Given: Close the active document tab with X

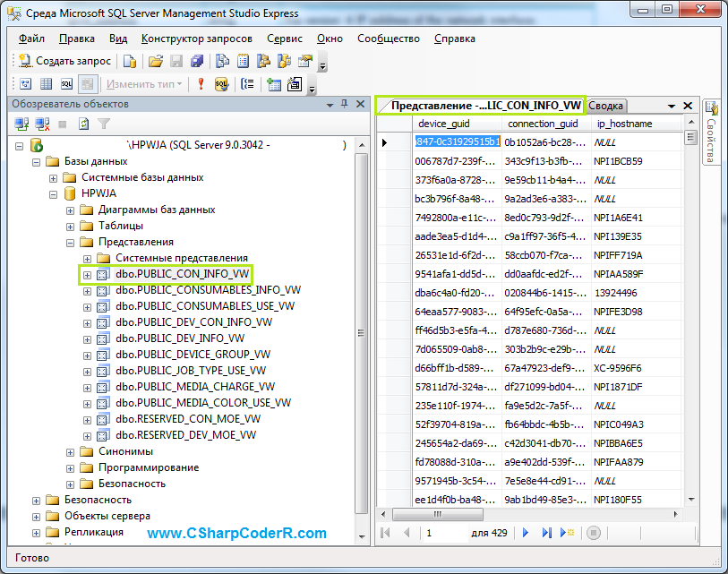Looking at the screenshot, I should tap(688, 106).
